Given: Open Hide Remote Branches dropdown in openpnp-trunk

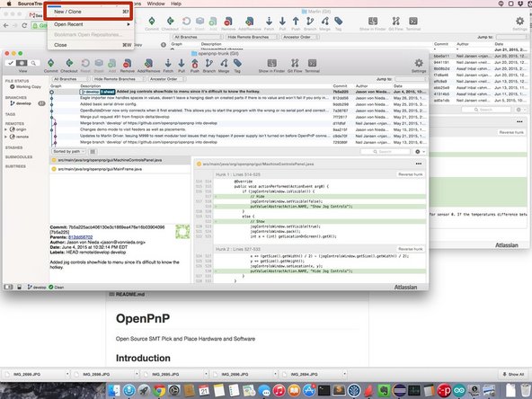Looking at the screenshot, I should [119, 79].
